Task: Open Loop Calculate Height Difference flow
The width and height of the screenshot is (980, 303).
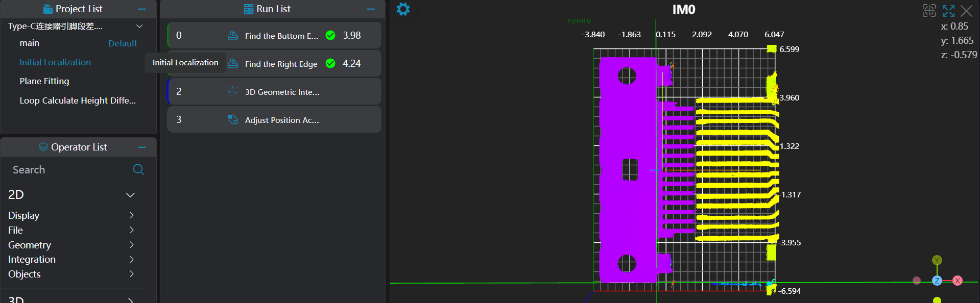Action: pyautogui.click(x=78, y=100)
